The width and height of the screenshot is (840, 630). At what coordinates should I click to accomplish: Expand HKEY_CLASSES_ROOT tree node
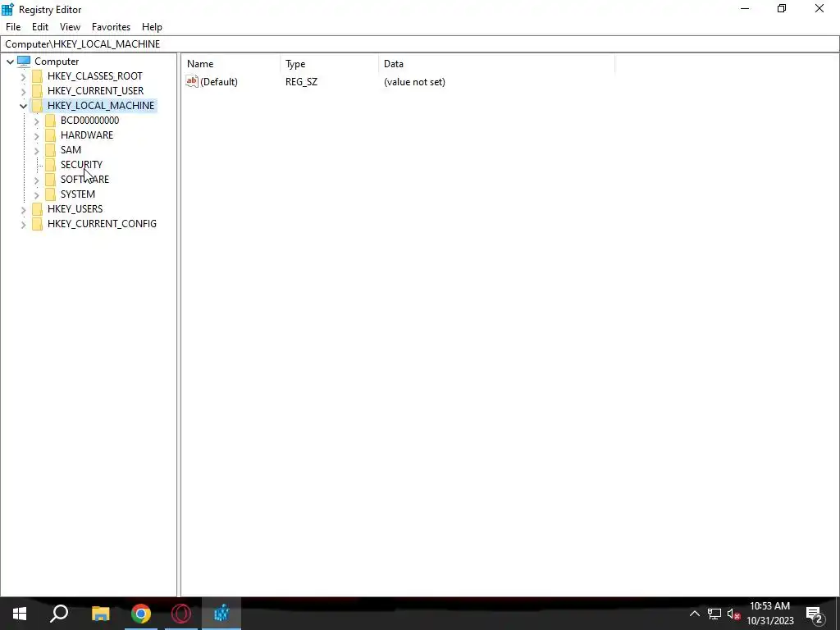[x=23, y=76]
